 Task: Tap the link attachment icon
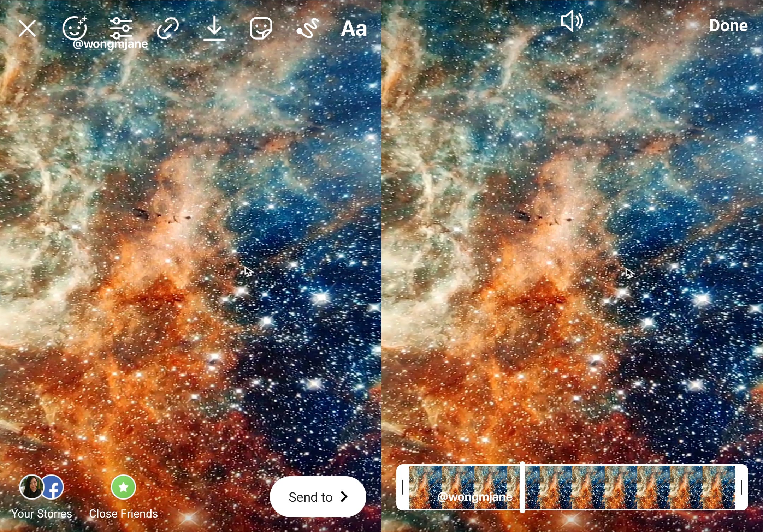(x=168, y=27)
